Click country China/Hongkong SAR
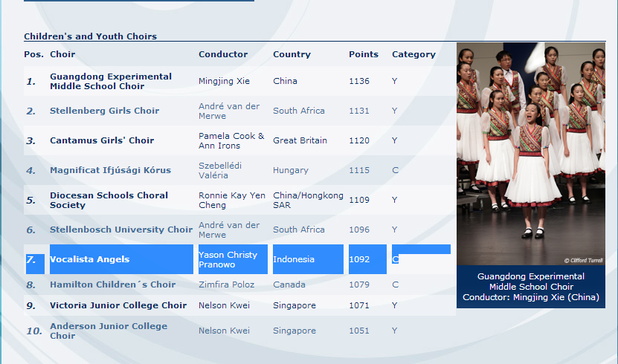 [308, 200]
